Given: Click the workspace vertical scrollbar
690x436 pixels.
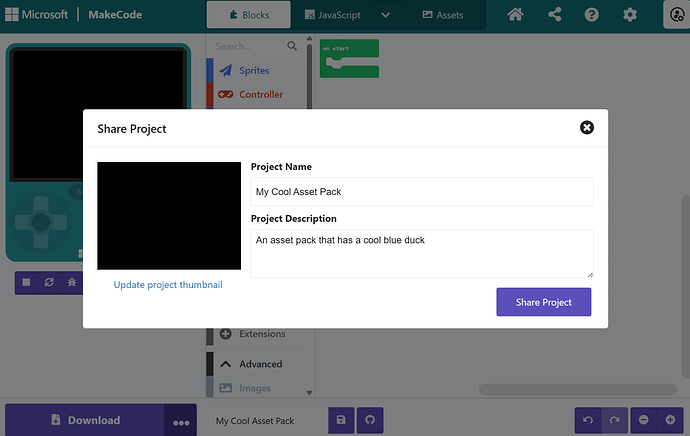Looking at the screenshot, I should [x=686, y=286].
